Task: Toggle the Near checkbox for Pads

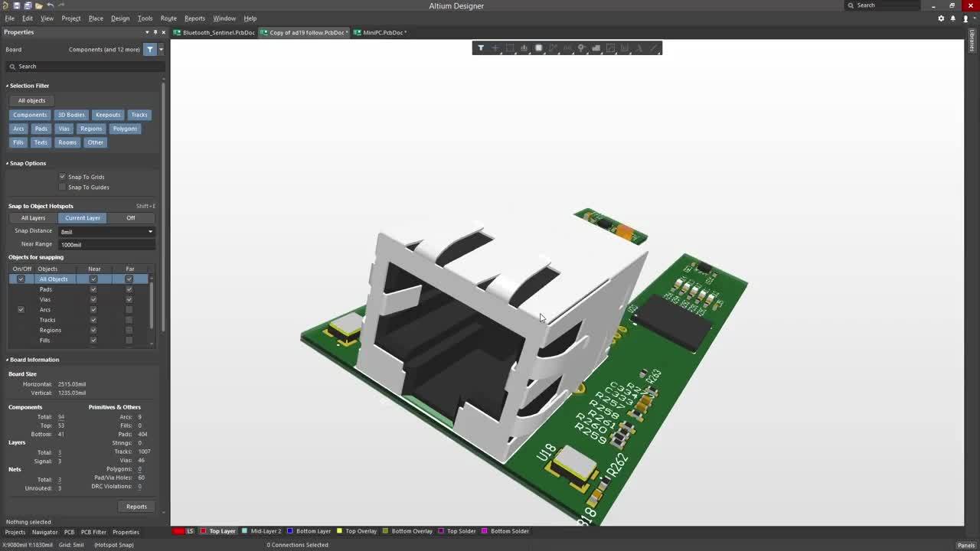Action: click(x=93, y=289)
